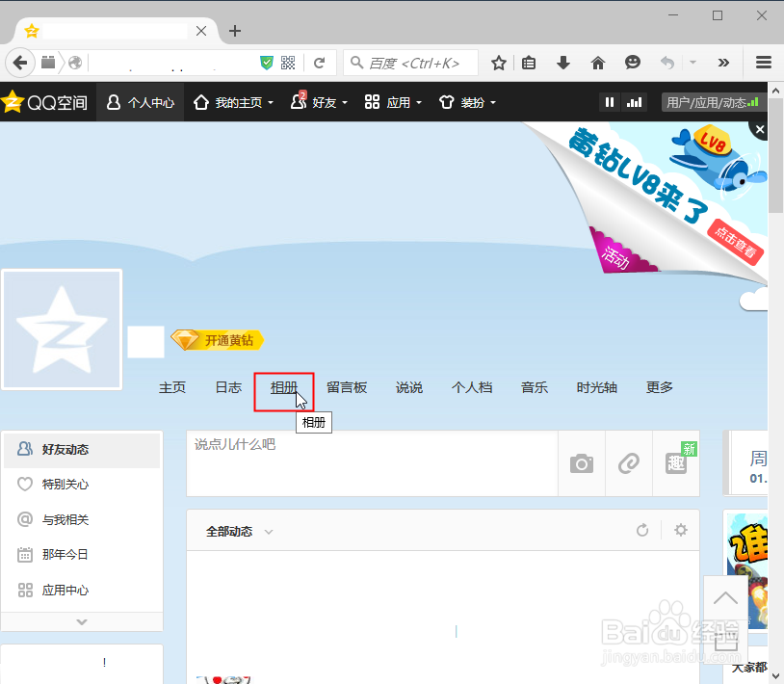Screen dimensions: 784x684
Task: Open the downloads arrow icon
Action: 563,63
